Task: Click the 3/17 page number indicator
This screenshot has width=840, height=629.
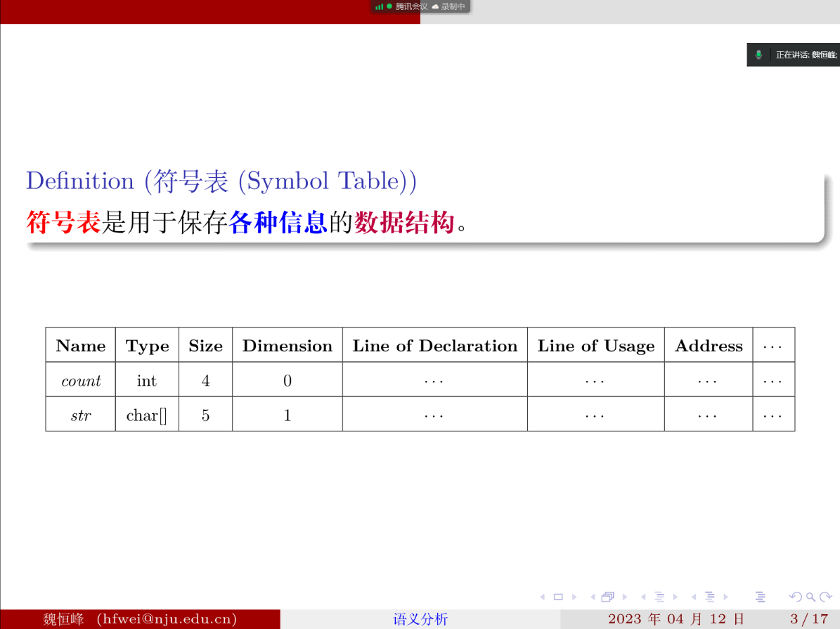Action: (809, 619)
